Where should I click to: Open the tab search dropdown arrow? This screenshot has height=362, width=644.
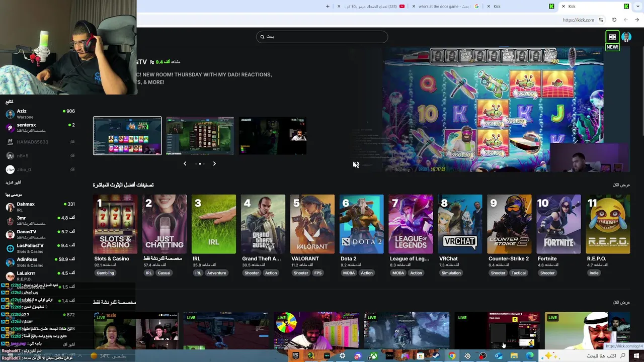point(637,7)
